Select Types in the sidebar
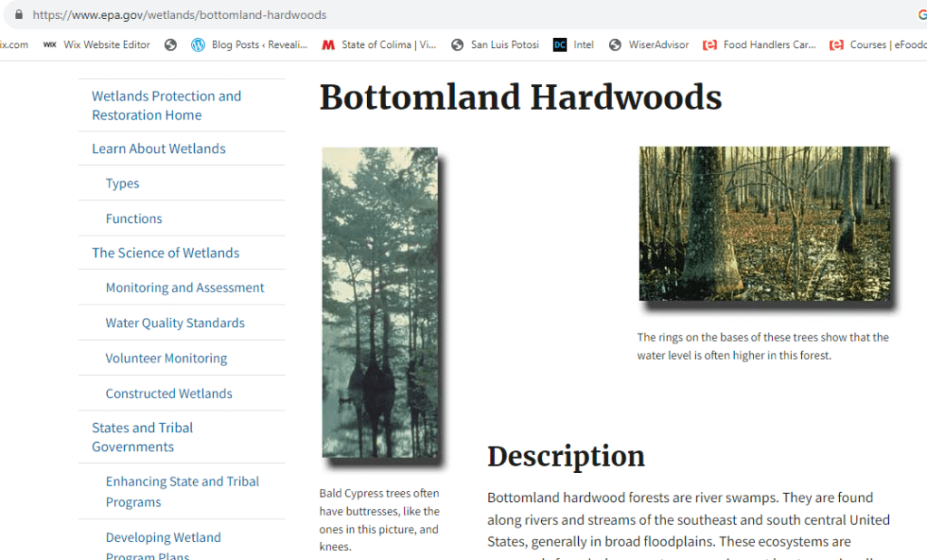927x560 pixels. point(122,184)
